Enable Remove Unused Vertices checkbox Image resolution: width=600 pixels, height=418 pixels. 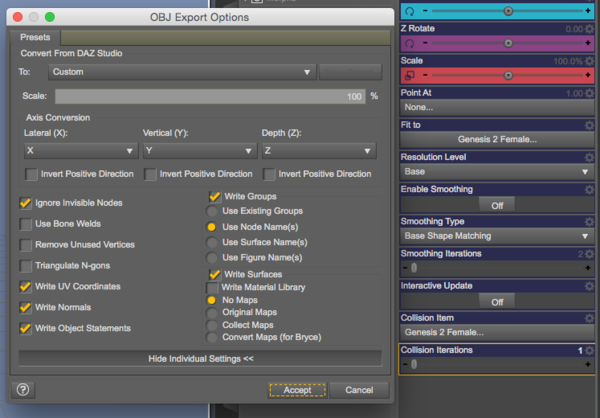click(26, 245)
